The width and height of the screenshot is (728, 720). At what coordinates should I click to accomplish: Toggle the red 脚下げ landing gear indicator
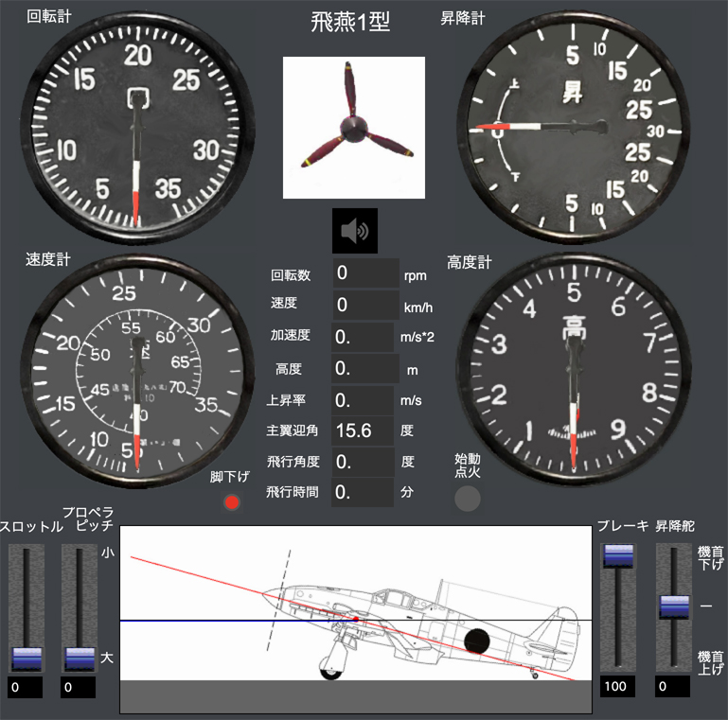point(232,502)
